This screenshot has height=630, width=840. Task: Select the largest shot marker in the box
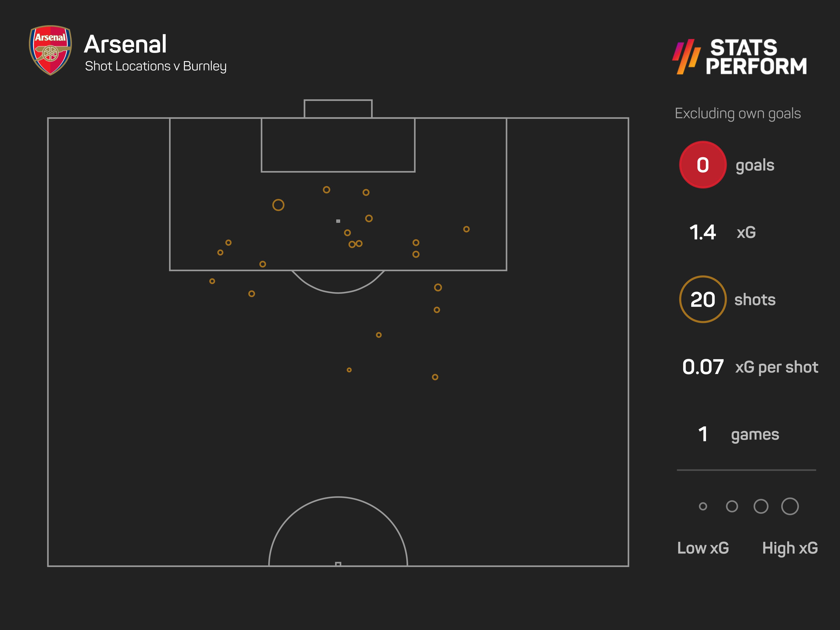click(278, 205)
